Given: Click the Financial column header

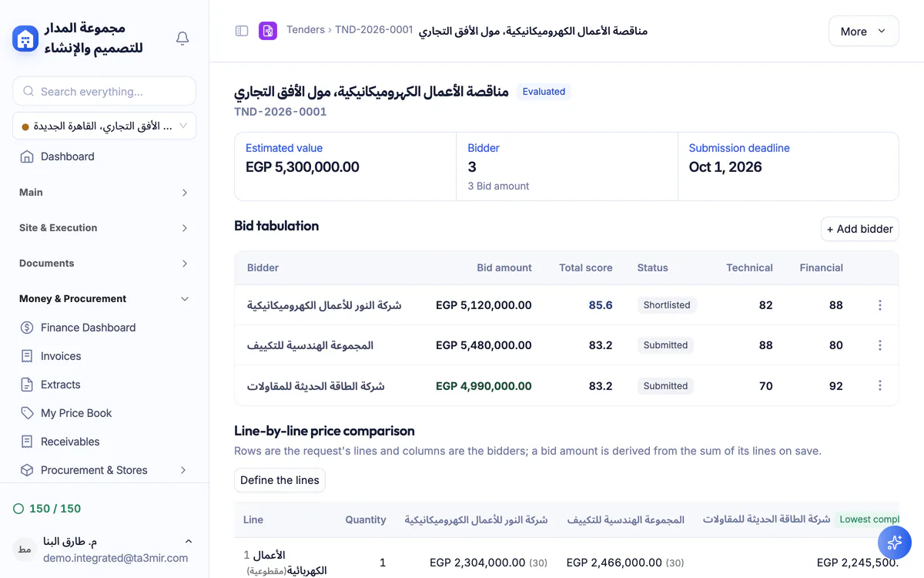Looking at the screenshot, I should tap(822, 268).
